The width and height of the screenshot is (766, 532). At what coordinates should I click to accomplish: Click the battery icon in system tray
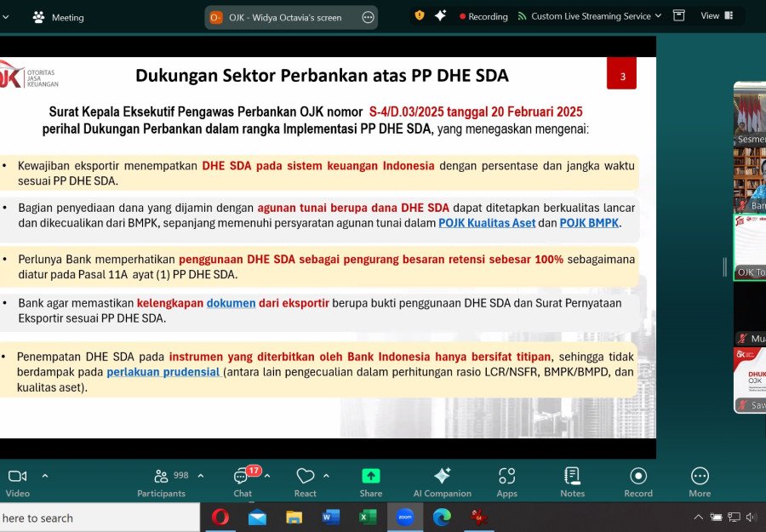(716, 518)
